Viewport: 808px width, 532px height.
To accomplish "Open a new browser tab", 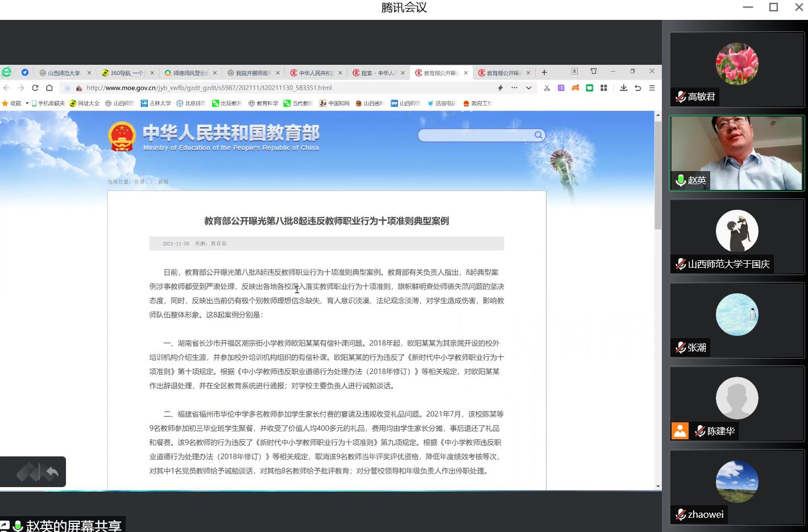I will click(x=544, y=73).
